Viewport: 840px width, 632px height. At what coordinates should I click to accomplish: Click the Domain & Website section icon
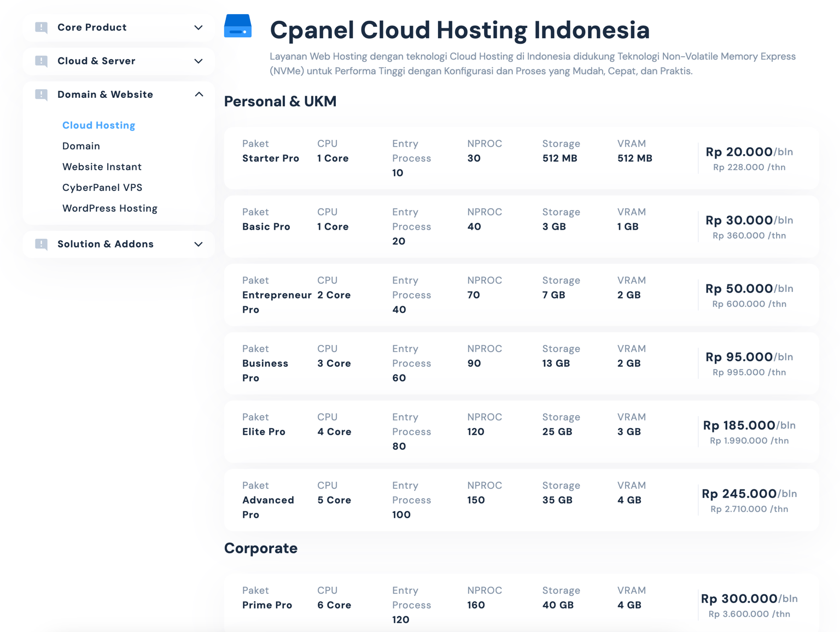pyautogui.click(x=41, y=95)
